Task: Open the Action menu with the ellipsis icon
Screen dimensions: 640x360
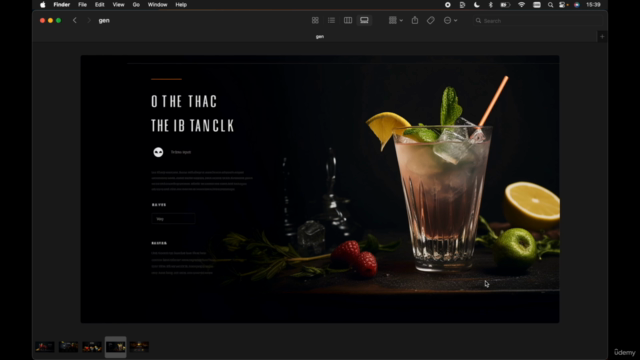Action: [450, 20]
